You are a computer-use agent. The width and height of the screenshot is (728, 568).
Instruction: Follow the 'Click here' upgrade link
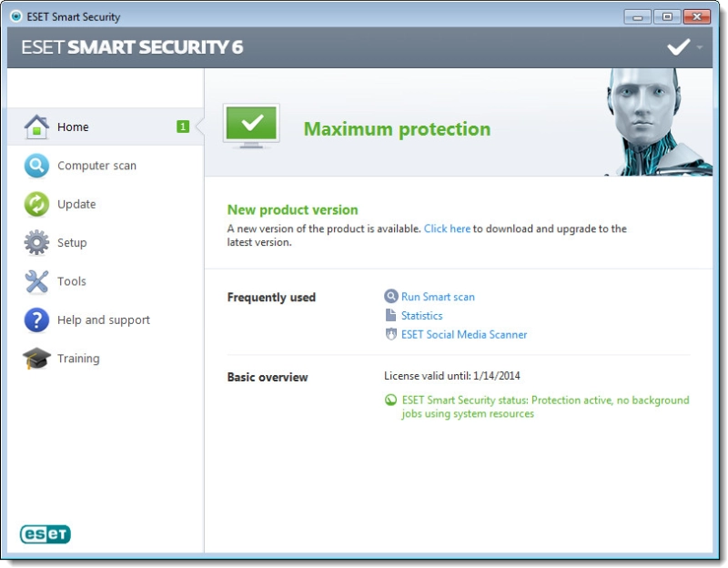pos(447,228)
